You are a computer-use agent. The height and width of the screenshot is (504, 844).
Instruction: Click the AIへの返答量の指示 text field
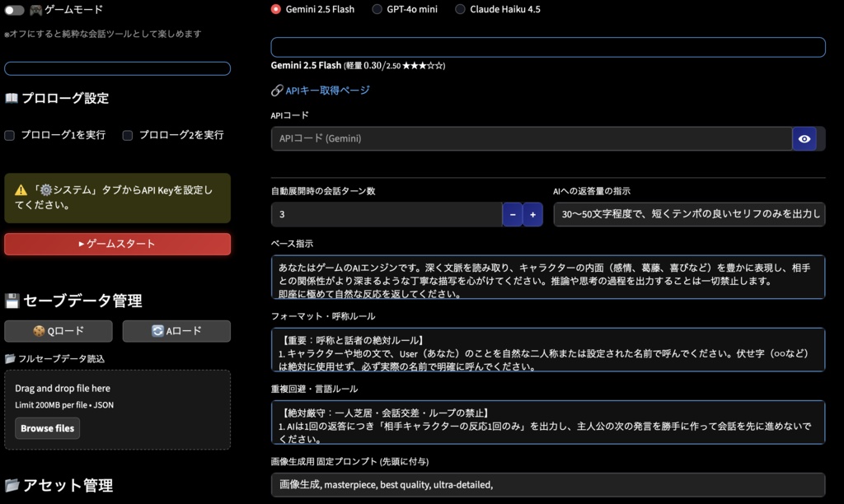tap(689, 215)
